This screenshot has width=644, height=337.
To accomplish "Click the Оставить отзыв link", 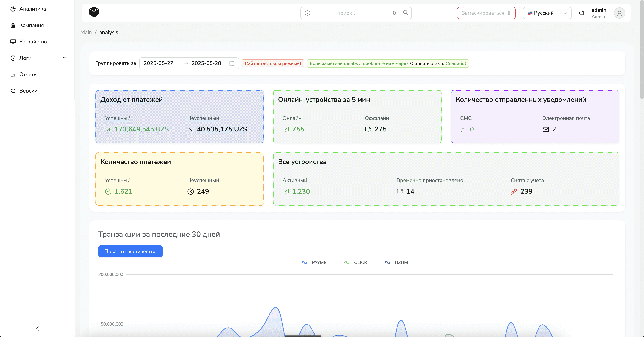I will click(426, 63).
